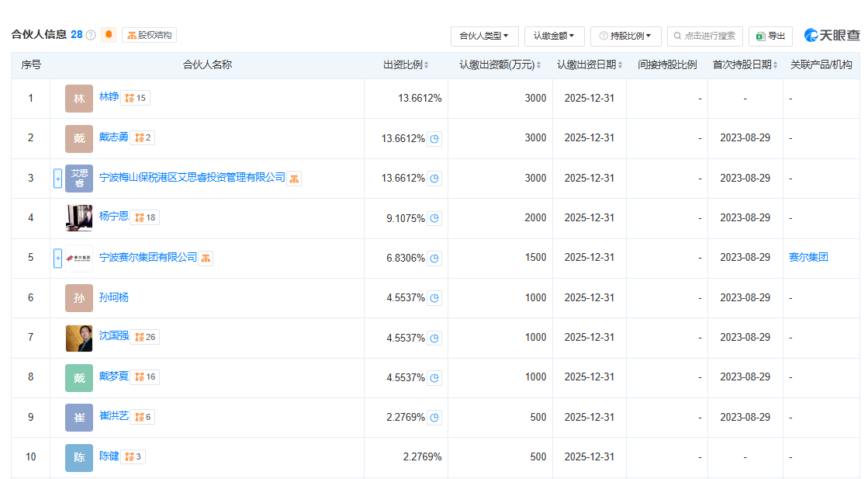Click the orange bell alert icon
The height and width of the screenshot is (479, 868).
point(109,35)
